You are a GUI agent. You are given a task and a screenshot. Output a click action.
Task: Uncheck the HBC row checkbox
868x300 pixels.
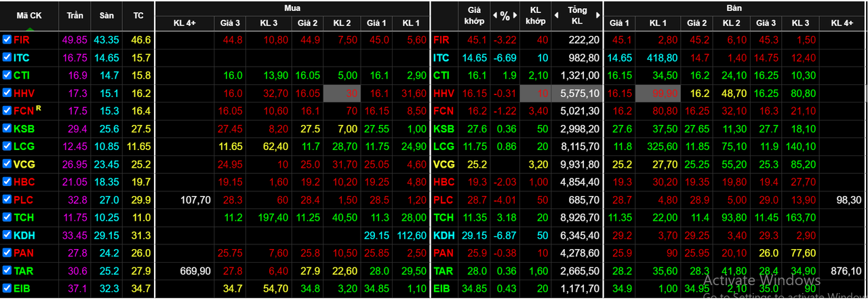pos(7,182)
